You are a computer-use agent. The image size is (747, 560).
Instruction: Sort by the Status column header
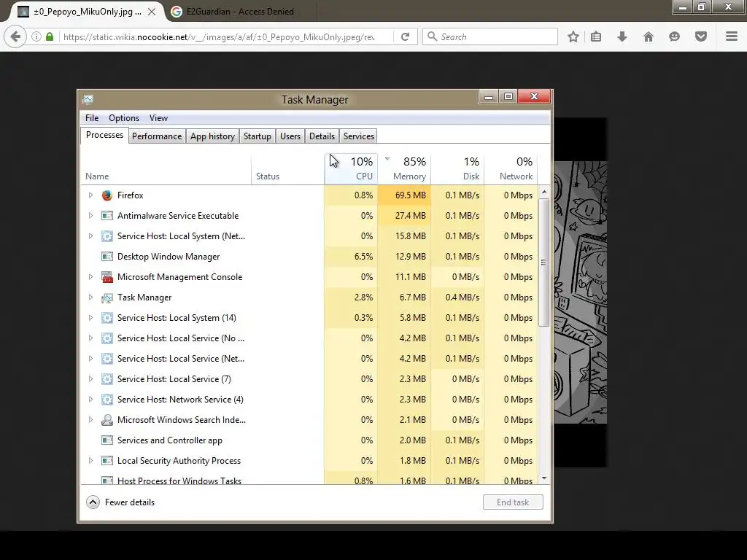pos(287,168)
